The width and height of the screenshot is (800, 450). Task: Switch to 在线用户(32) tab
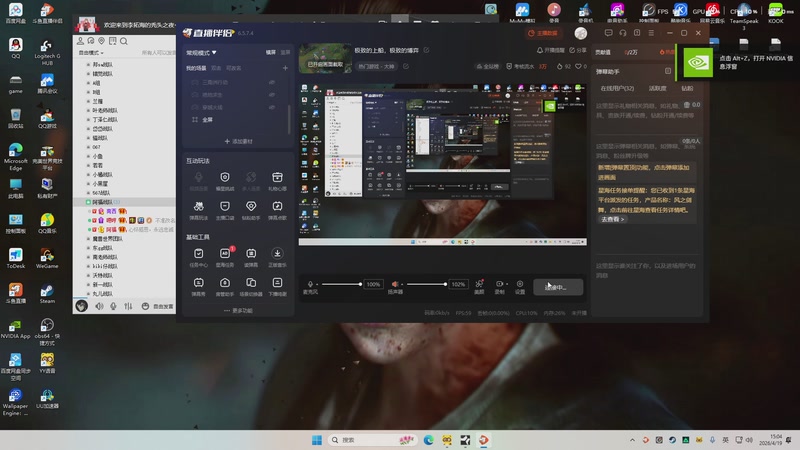click(617, 88)
